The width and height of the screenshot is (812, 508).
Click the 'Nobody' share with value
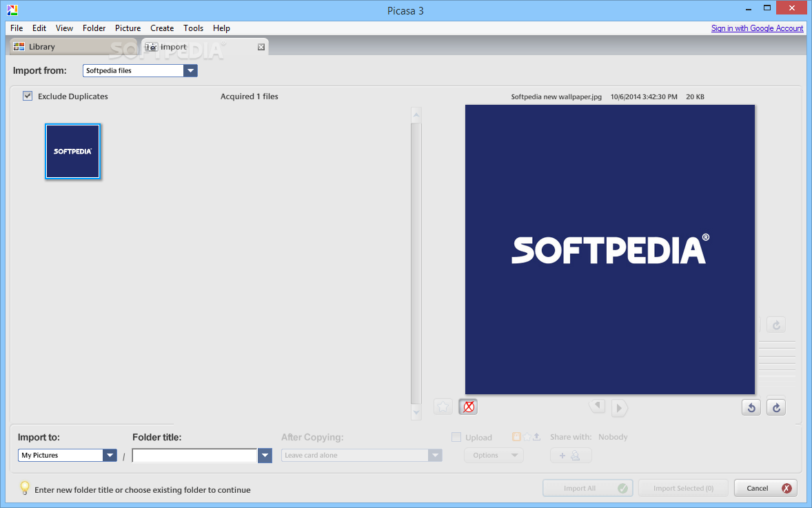coord(613,437)
